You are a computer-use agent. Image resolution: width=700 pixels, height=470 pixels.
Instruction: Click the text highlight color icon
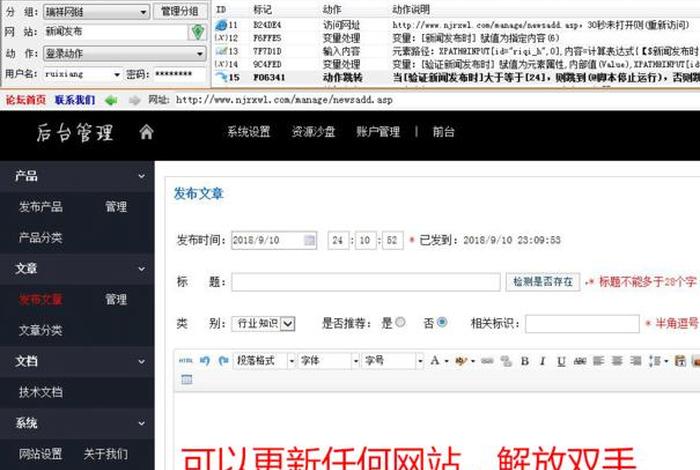461,361
